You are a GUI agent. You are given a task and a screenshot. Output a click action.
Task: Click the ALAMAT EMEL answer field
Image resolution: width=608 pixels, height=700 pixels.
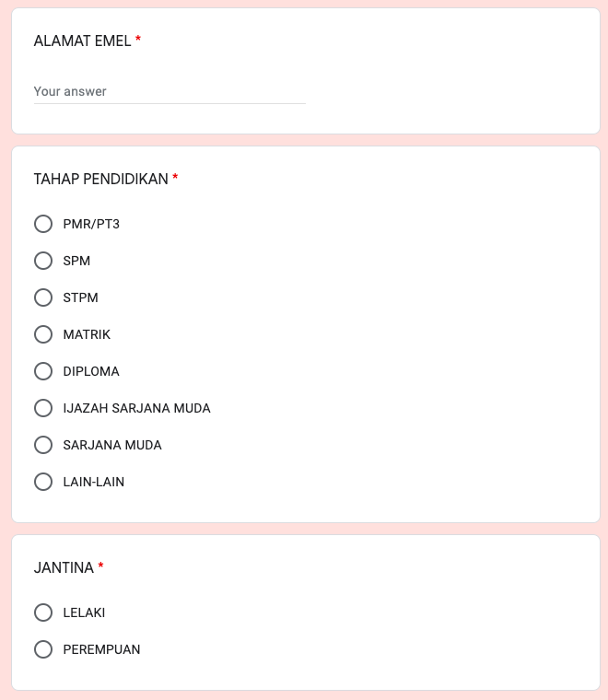click(x=170, y=91)
